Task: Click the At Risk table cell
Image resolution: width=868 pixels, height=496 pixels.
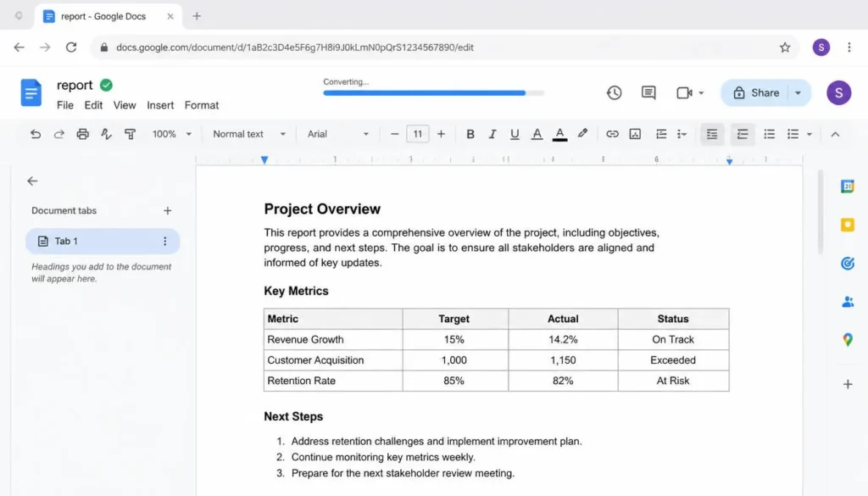Action: 672,381
